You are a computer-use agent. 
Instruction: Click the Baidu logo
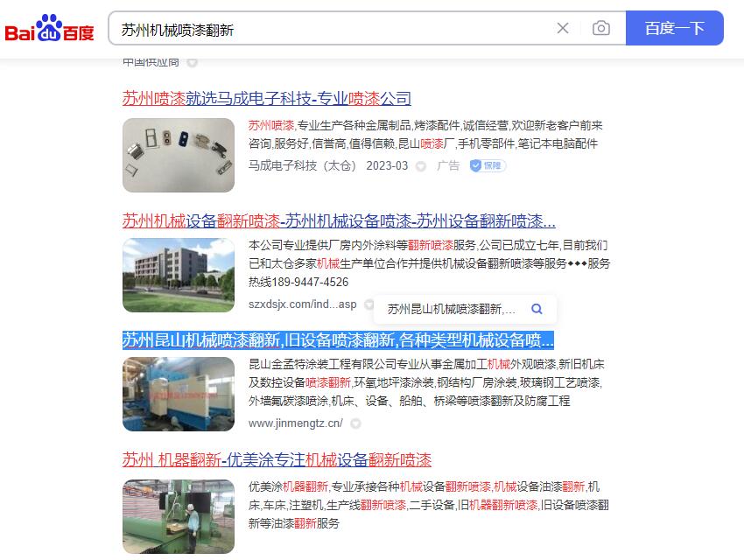point(50,29)
